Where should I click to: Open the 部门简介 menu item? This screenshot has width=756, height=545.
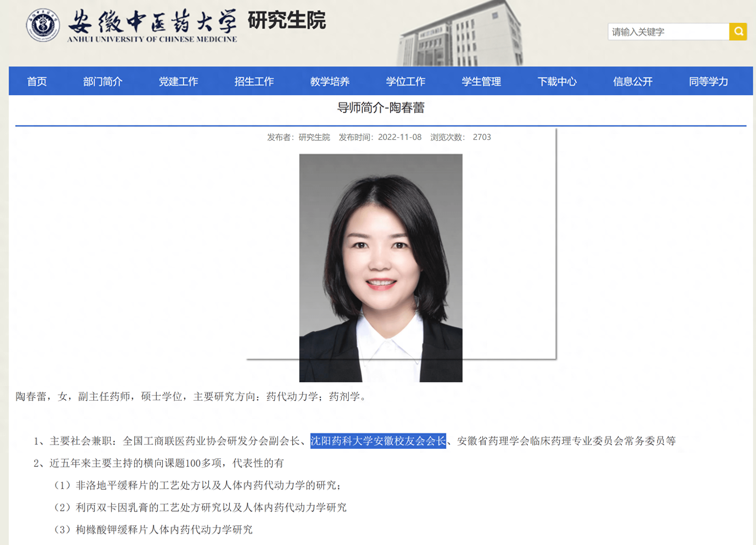[x=103, y=81]
